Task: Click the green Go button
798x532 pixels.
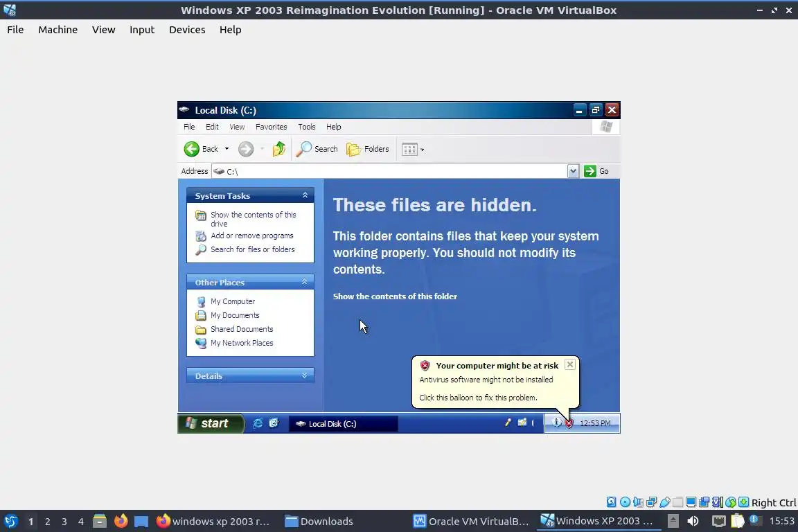Action: (596, 171)
